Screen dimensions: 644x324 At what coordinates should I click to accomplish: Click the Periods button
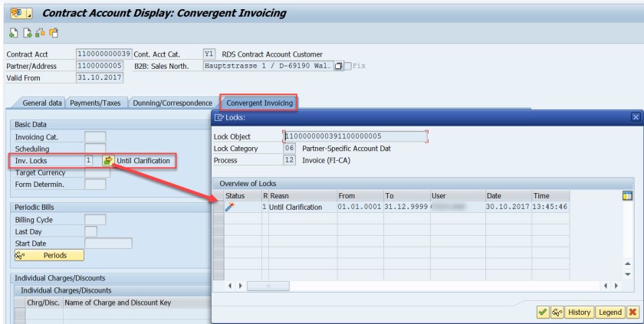pos(49,255)
